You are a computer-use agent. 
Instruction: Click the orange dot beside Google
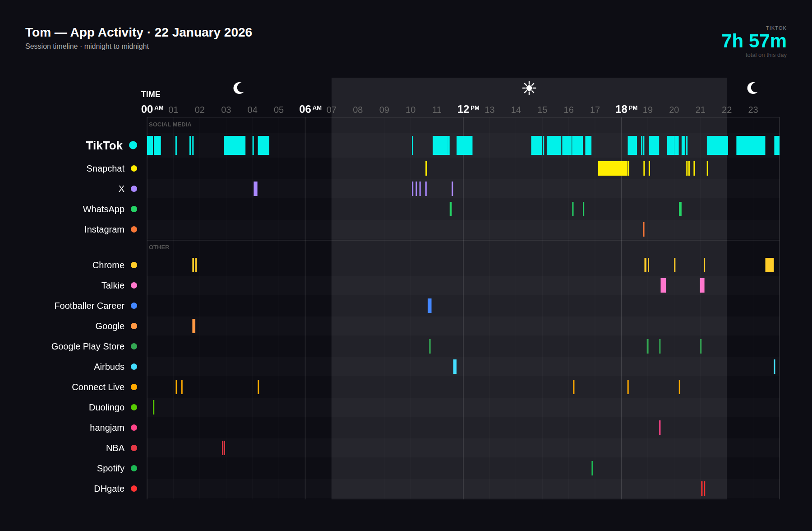coord(134,326)
